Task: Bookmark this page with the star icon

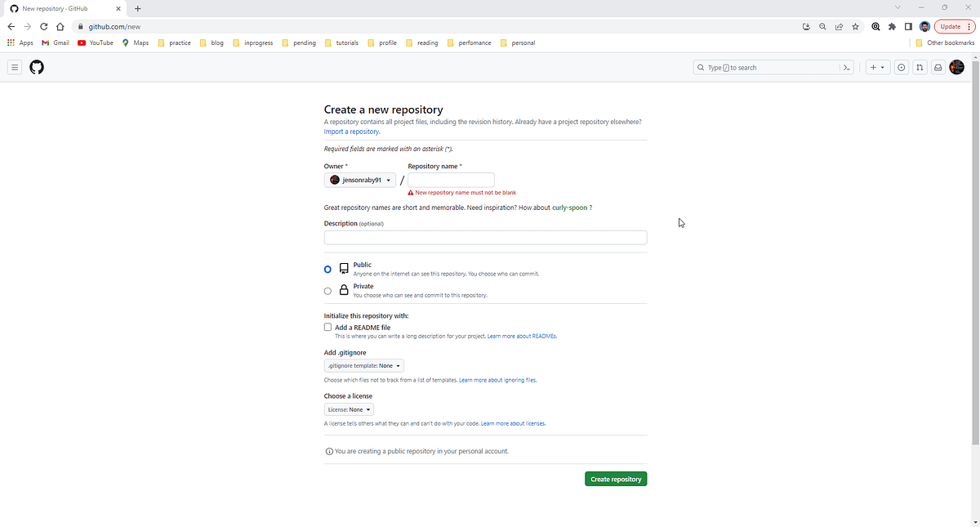Action: [x=855, y=26]
